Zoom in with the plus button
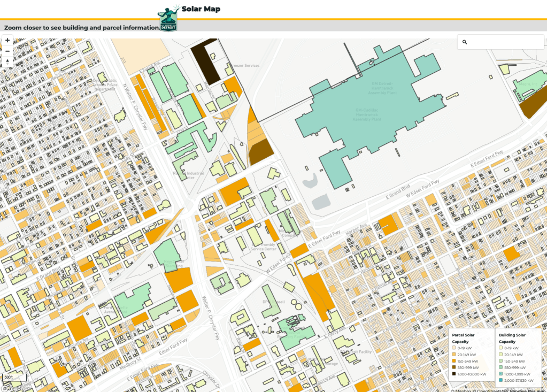The image size is (547, 392). pos(7,41)
